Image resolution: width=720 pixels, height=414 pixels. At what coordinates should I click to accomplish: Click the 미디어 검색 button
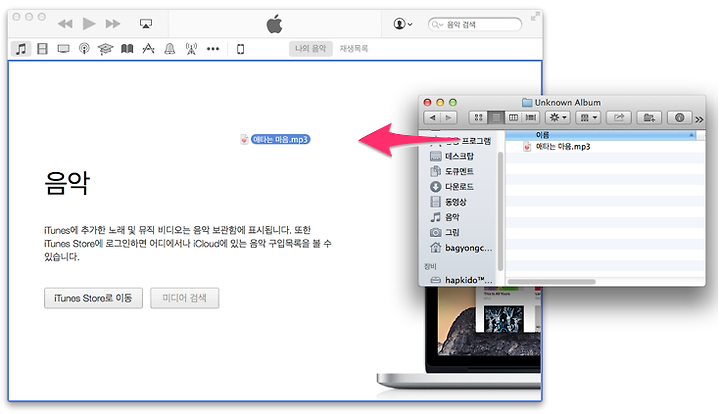(x=185, y=298)
